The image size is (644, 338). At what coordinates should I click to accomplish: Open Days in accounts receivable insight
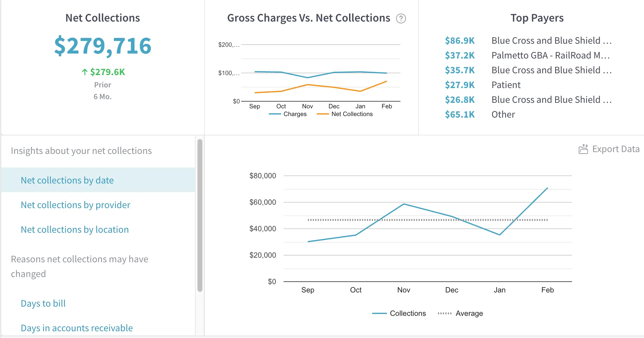pyautogui.click(x=77, y=328)
